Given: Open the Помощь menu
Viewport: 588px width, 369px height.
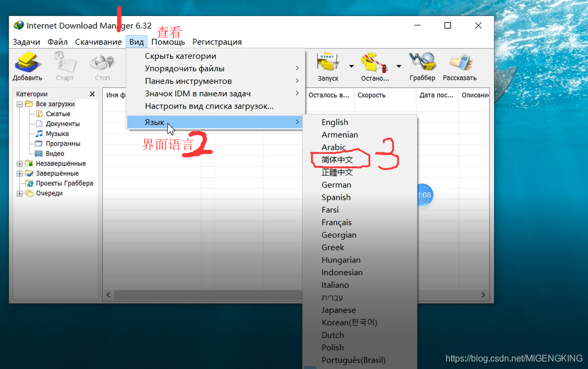Looking at the screenshot, I should [x=168, y=42].
